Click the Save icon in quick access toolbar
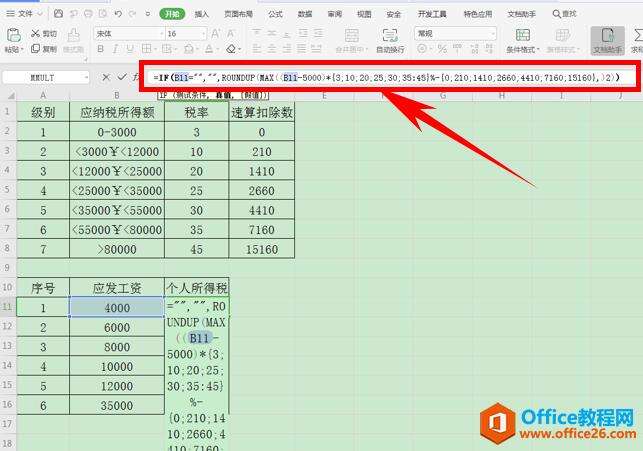Screen dimensions: 643x451 pos(58,14)
